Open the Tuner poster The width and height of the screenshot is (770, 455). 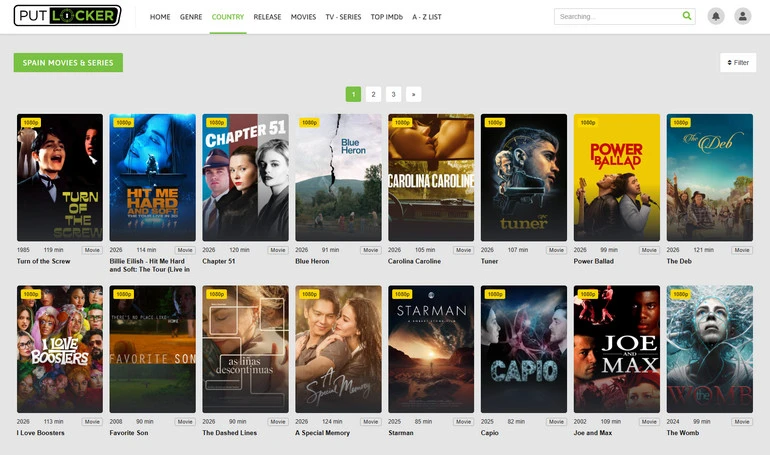click(x=524, y=177)
